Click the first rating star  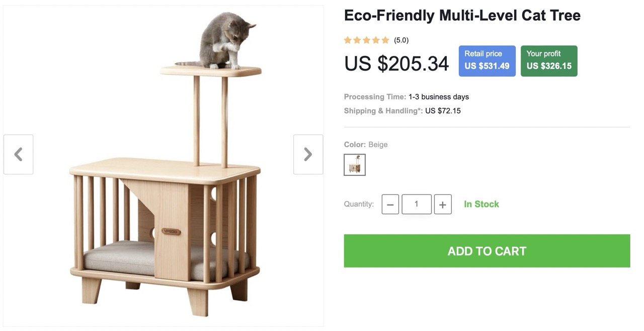348,40
